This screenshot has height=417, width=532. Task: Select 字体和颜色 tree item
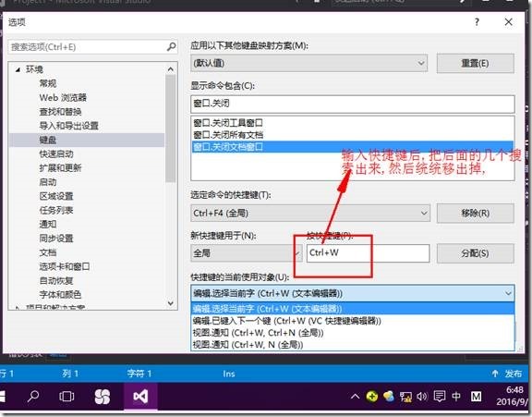[60, 294]
